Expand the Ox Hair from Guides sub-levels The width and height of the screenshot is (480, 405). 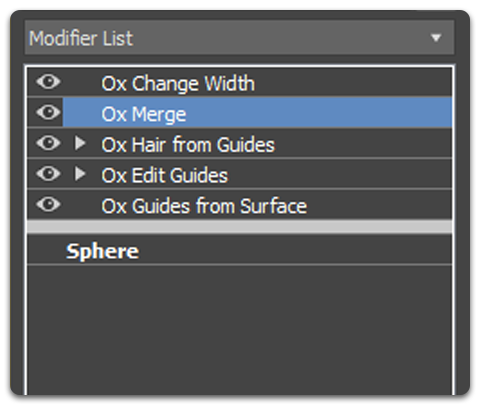80,143
